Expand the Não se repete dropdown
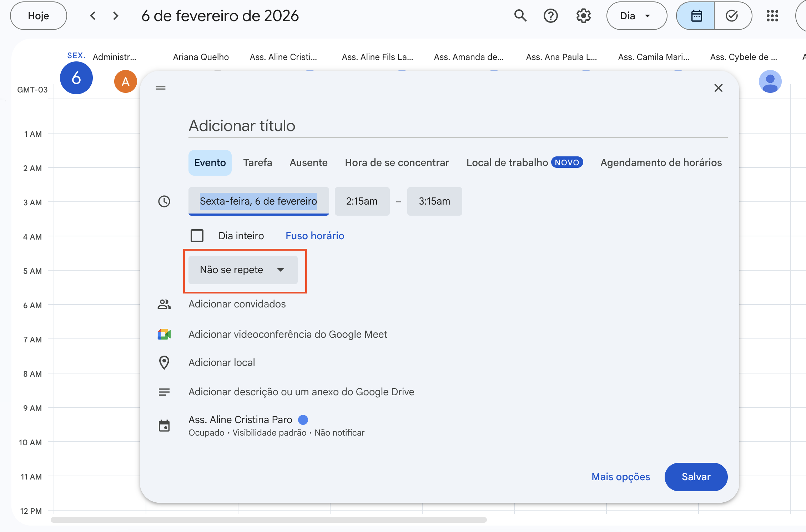 point(243,270)
